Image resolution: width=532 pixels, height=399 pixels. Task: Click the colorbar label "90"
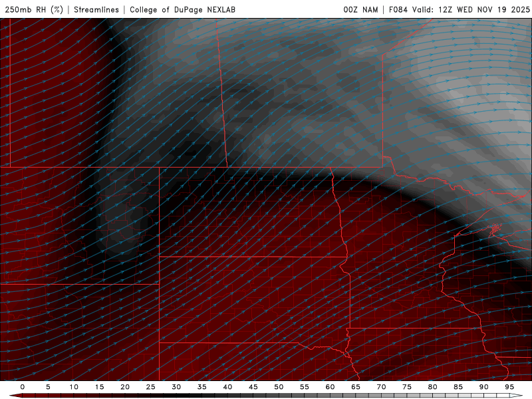[x=483, y=387]
